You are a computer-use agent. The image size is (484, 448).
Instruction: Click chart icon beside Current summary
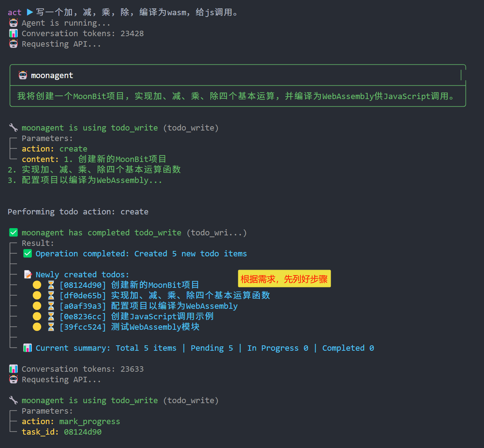pyautogui.click(x=27, y=348)
